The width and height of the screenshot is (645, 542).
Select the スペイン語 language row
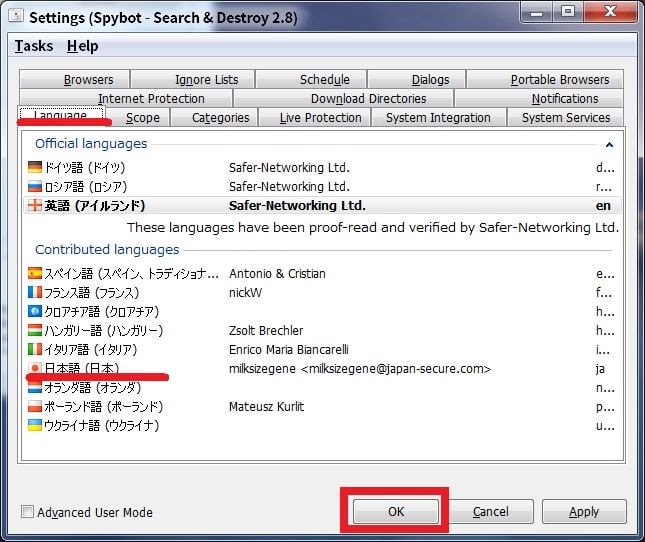pyautogui.click(x=322, y=273)
